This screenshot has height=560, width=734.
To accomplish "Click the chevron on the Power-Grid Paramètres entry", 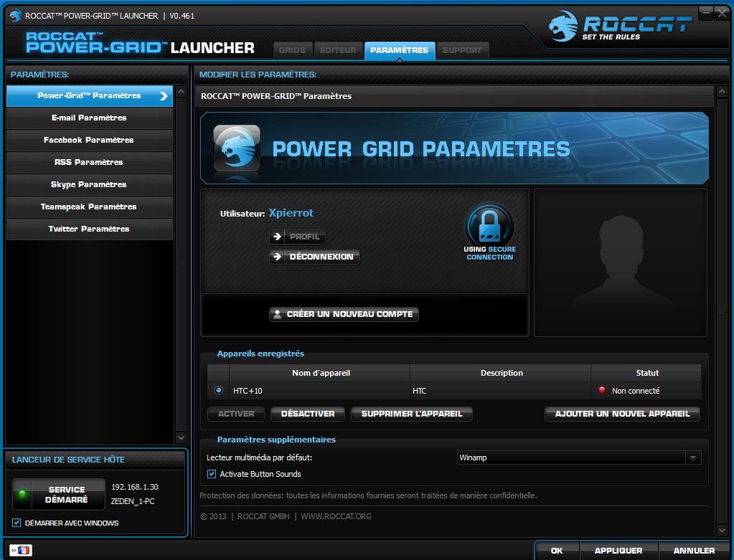I will [x=164, y=95].
